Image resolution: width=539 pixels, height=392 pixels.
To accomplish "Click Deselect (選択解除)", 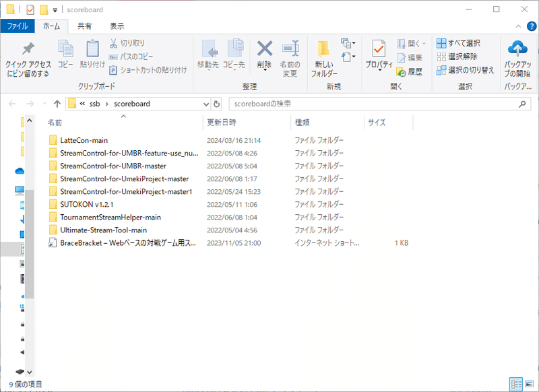I will (457, 57).
